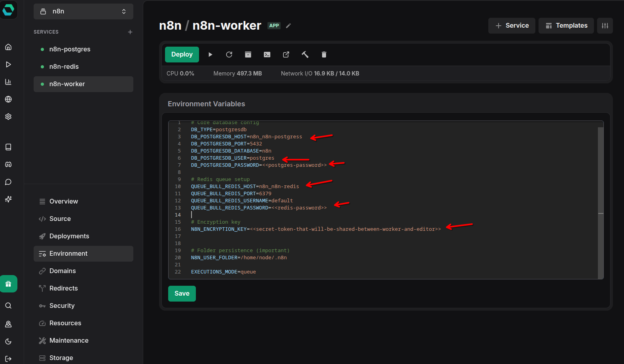Open the documentation book icon
Image resolution: width=624 pixels, height=364 pixels.
pos(8,147)
